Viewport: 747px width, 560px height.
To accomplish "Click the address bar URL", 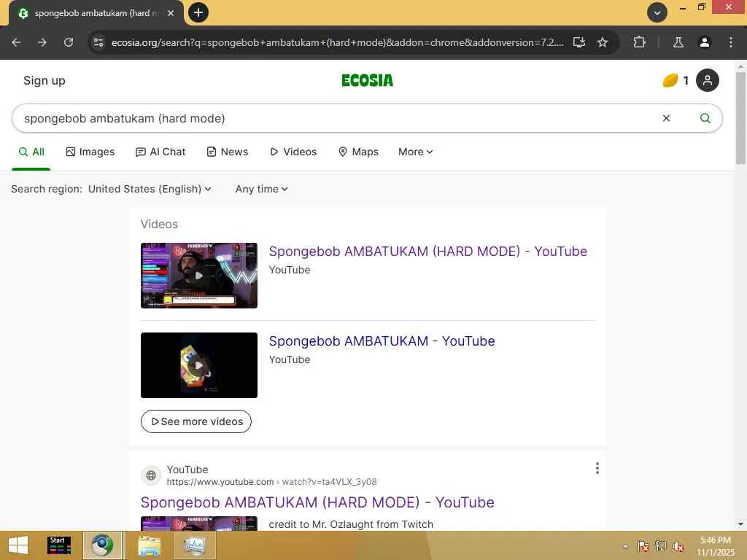I will tap(337, 42).
